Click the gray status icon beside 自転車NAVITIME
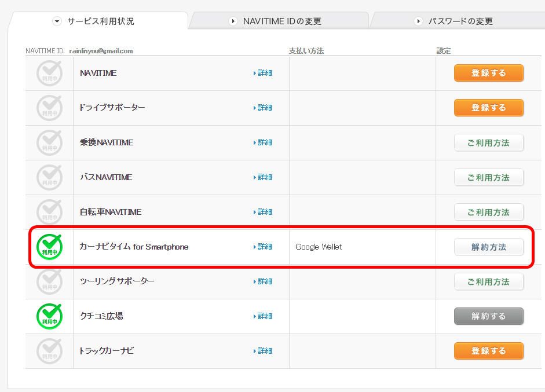The height and width of the screenshot is (392, 545). point(49,211)
